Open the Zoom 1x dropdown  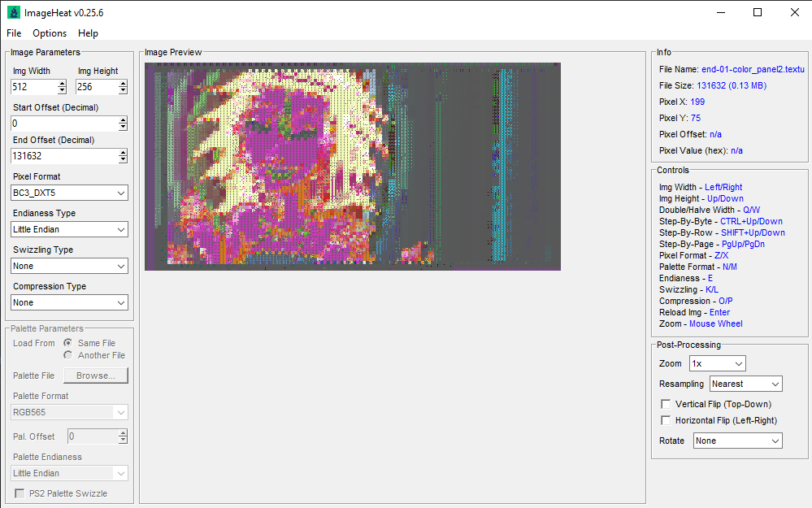click(717, 363)
